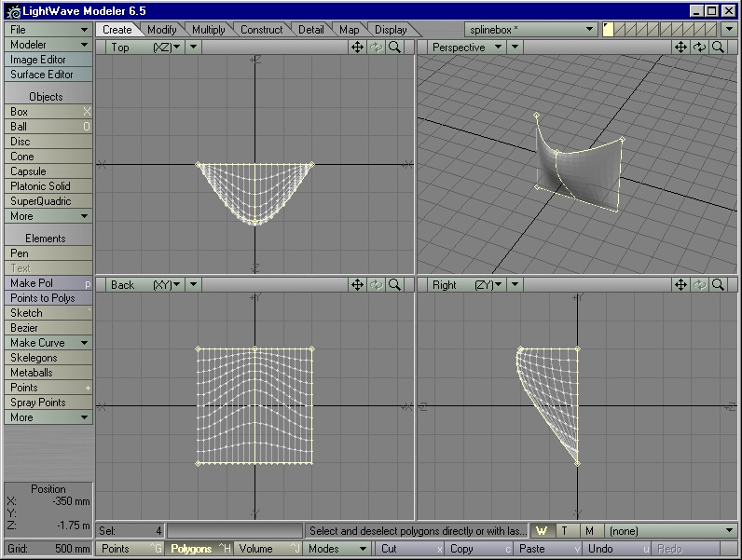742x560 pixels.
Task: Expand the Modes dropdown menu
Action: click(x=337, y=549)
